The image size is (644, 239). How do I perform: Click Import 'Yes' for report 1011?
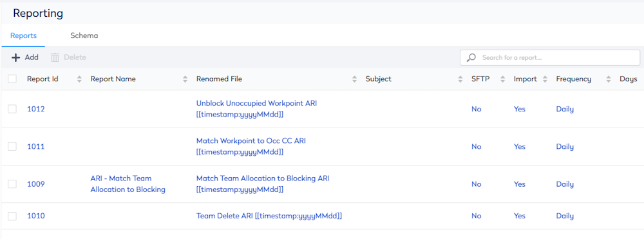click(x=520, y=147)
